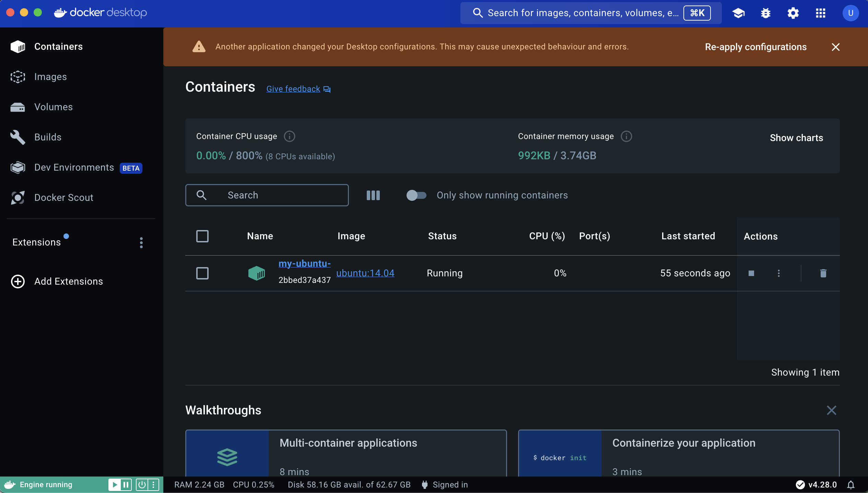Open the Learning center graduation cap icon

point(738,13)
